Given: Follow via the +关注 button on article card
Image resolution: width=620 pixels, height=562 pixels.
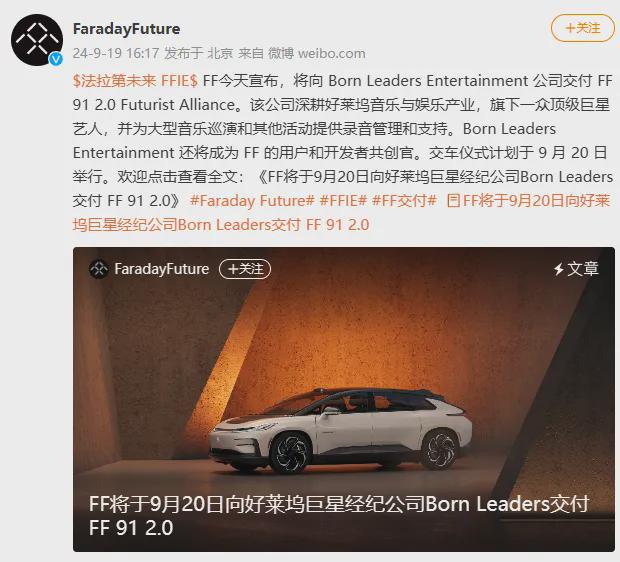Looking at the screenshot, I should [x=245, y=269].
